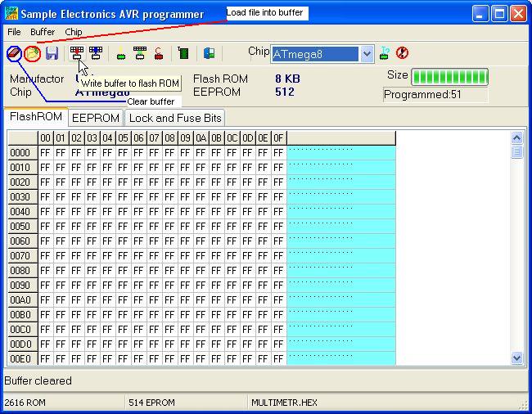Click the blue-arrow buffer write icon
Image resolution: width=532 pixels, height=414 pixels.
[96, 53]
